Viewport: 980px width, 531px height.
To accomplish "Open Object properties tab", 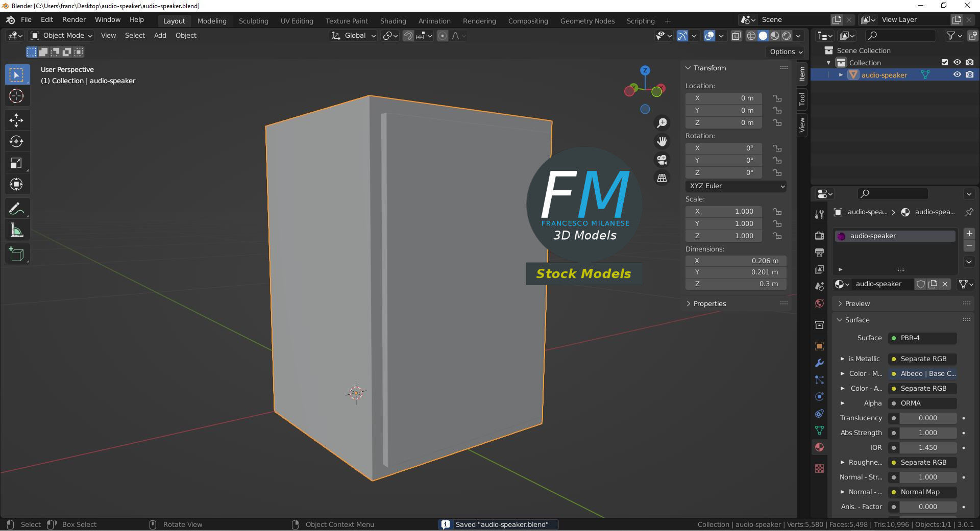I will 820,346.
